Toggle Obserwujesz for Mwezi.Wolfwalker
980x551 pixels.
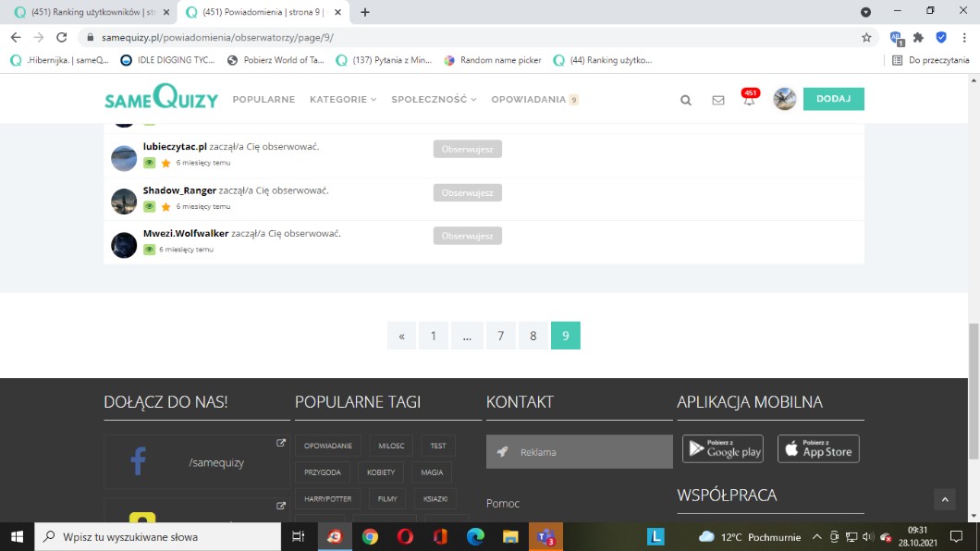(467, 236)
